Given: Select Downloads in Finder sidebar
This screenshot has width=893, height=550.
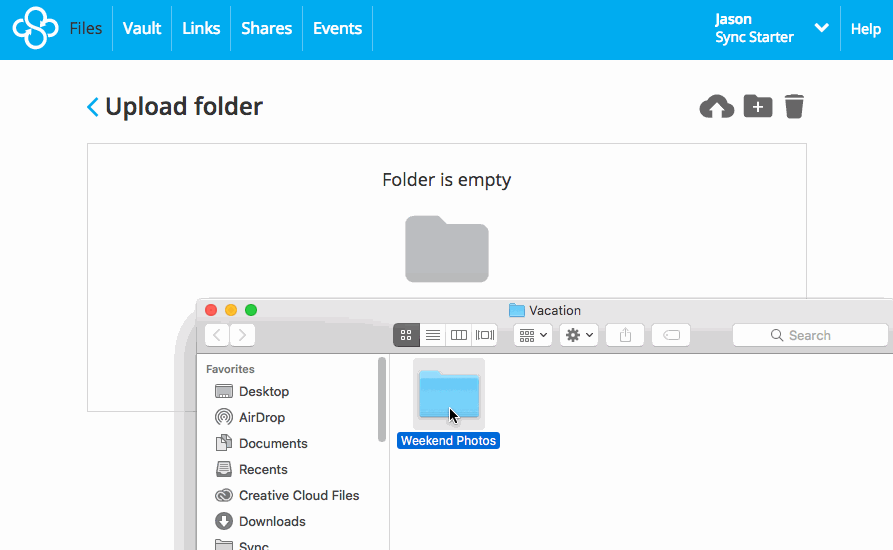Looking at the screenshot, I should [271, 521].
